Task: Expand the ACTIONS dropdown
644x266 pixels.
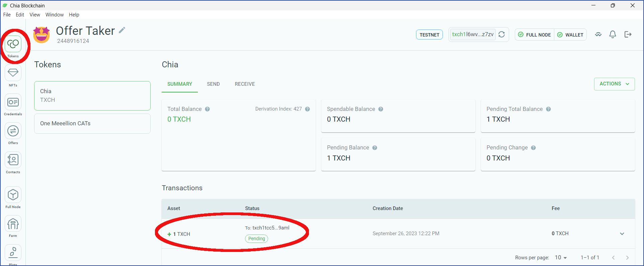Action: point(614,84)
